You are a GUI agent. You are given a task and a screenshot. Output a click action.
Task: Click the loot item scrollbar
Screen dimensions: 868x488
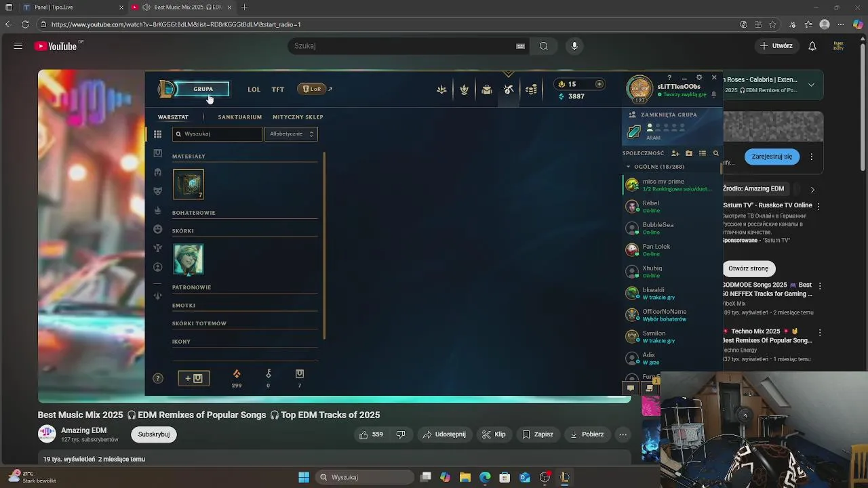click(324, 245)
